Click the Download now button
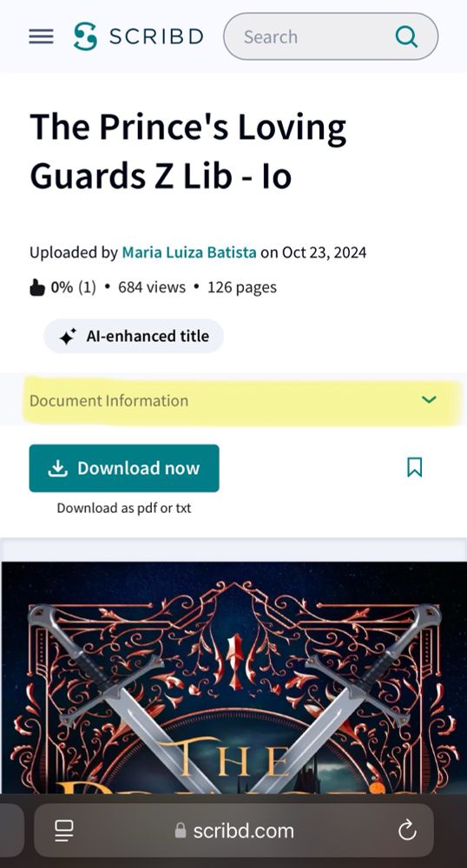467x868 pixels. click(124, 468)
